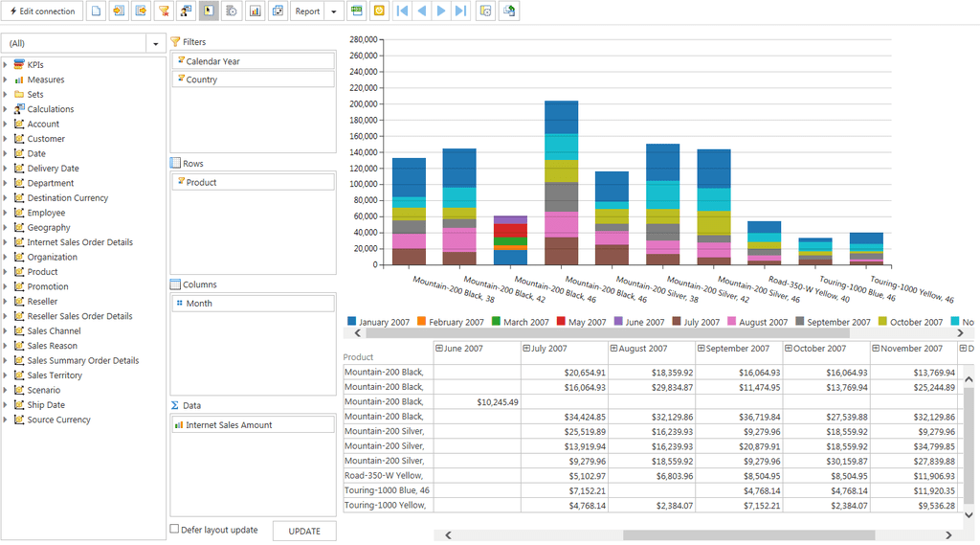Click the new blank report icon

tap(96, 11)
